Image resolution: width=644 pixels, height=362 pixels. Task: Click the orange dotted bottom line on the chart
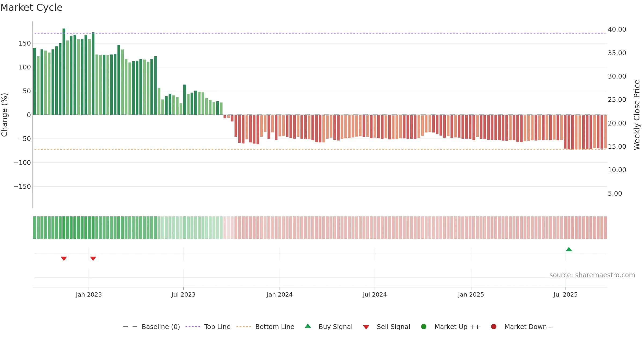pos(320,149)
